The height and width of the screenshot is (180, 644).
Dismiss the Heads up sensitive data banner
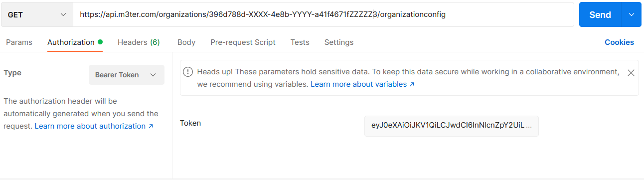point(631,73)
